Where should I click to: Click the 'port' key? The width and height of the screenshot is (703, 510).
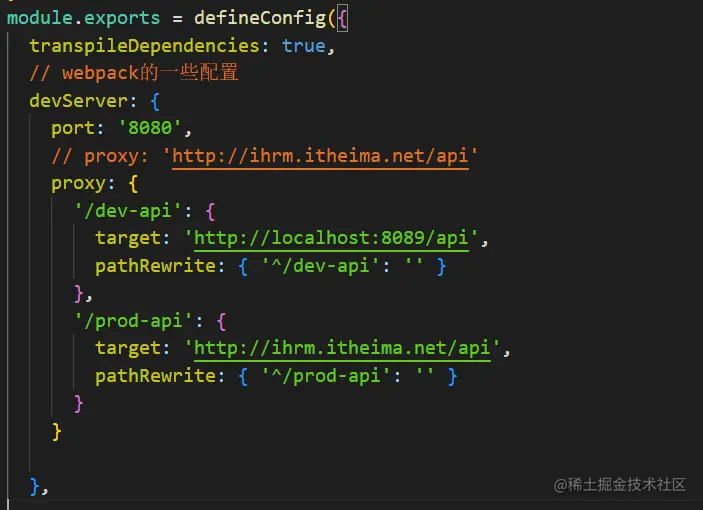click(x=73, y=129)
